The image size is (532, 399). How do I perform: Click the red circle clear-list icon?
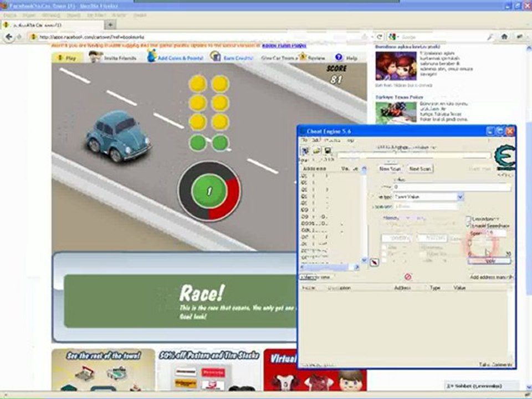(x=408, y=277)
